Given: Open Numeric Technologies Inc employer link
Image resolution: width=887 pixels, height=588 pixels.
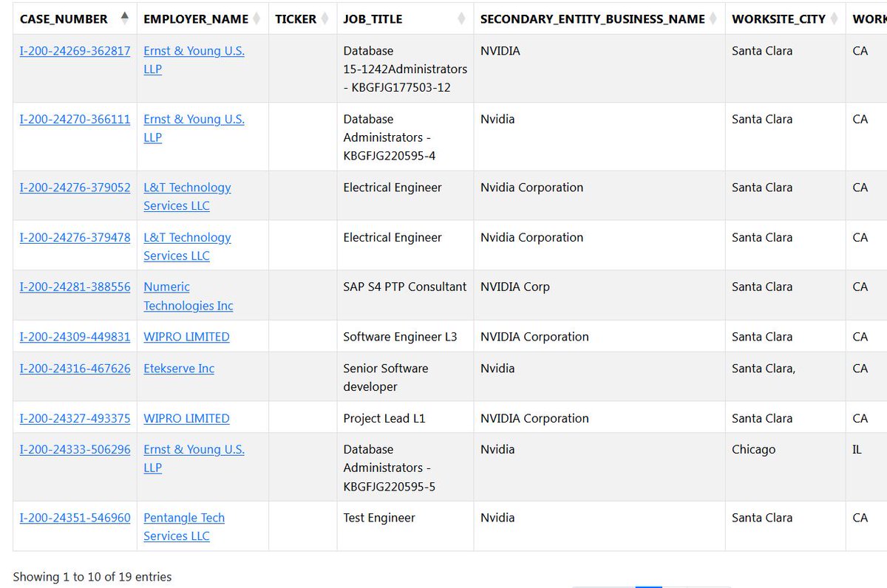Looking at the screenshot, I should pos(188,296).
